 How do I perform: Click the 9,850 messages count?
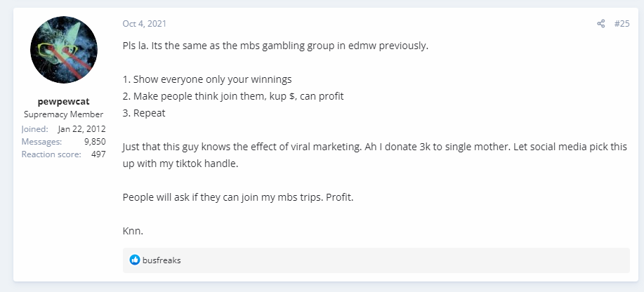[95, 142]
